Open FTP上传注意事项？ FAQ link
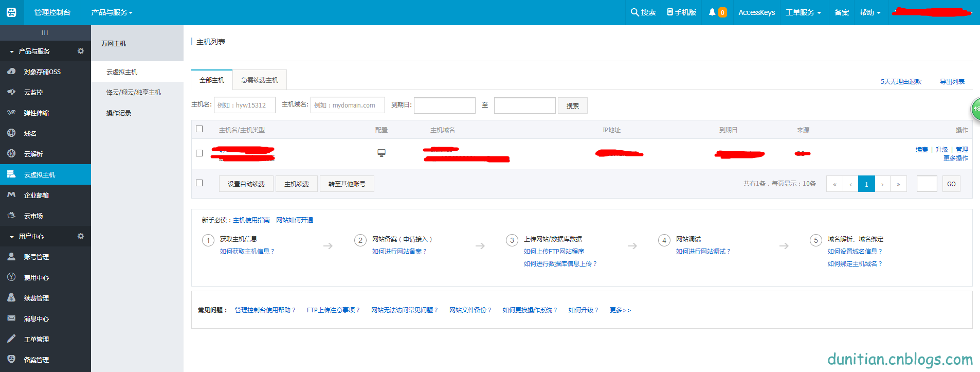This screenshot has width=980, height=372. (x=333, y=310)
